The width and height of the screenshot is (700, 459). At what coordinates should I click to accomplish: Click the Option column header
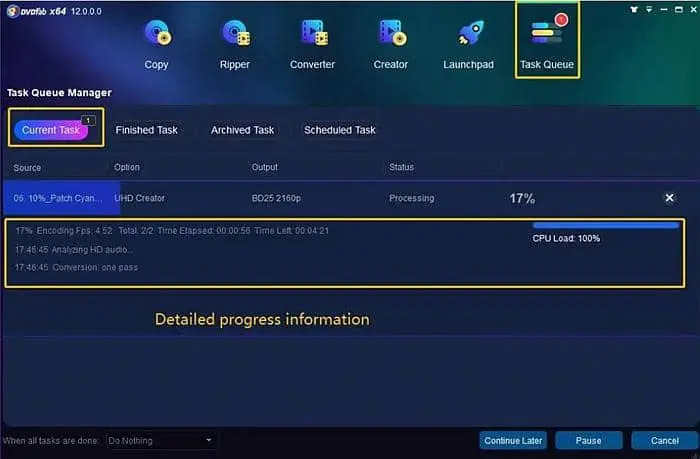pos(127,167)
